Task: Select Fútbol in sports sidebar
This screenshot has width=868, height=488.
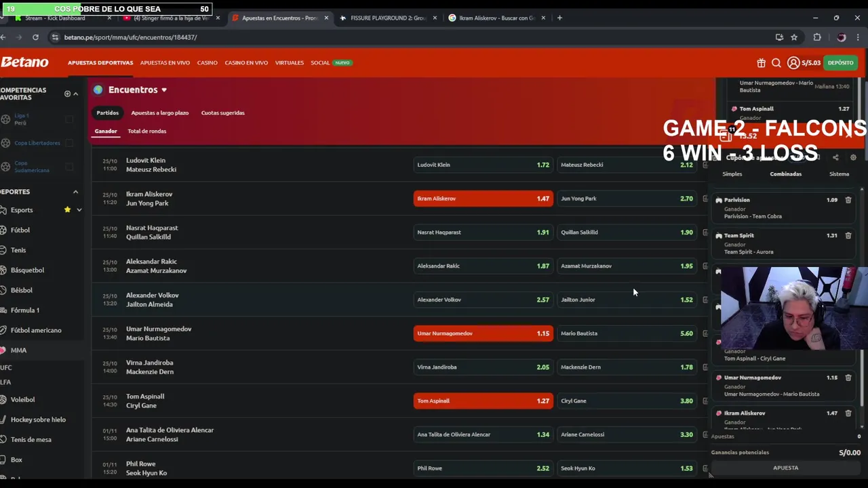Action: coord(20,230)
